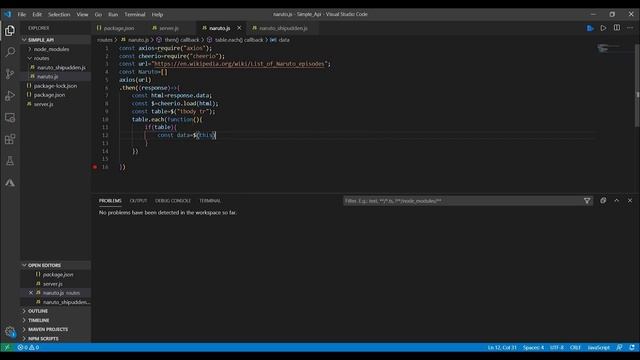Open the Testing flask icon view
This screenshot has width=640, height=360.
10,161
